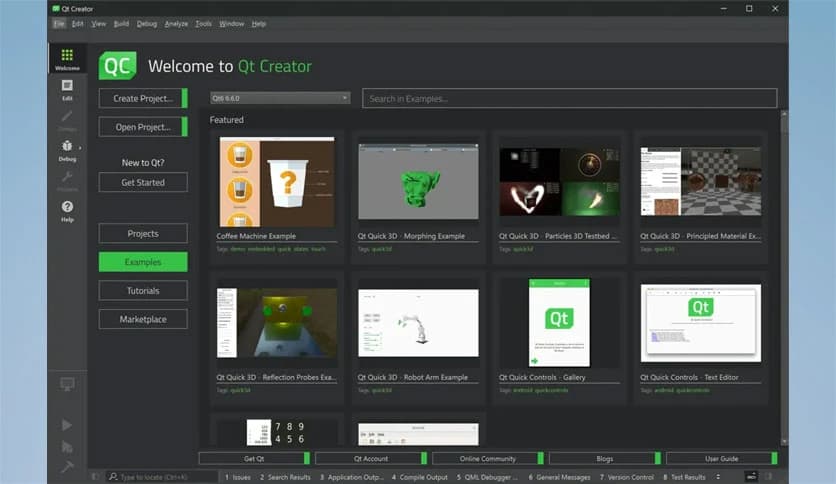Click the Start Debugging run icon
The height and width of the screenshot is (484, 836).
tap(67, 447)
